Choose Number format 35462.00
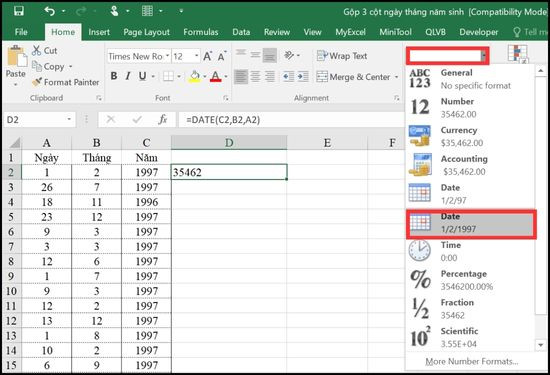Image resolution: width=550 pixels, height=375 pixels. point(470,108)
